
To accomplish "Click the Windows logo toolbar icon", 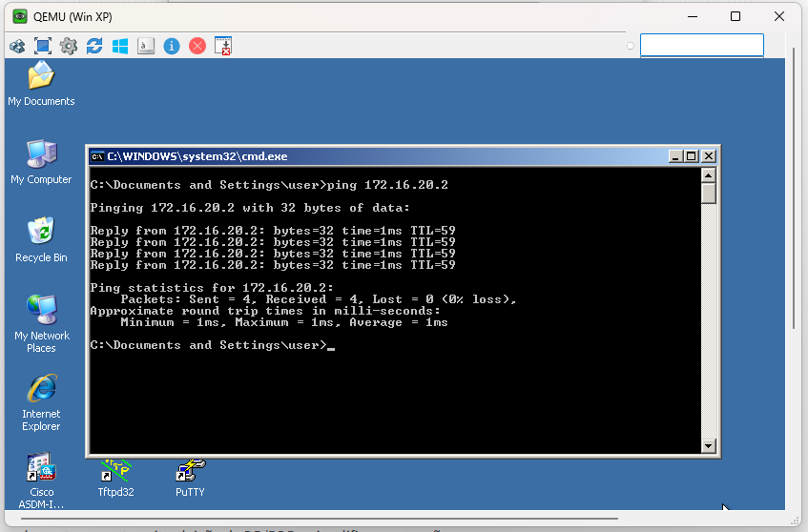I will [119, 46].
